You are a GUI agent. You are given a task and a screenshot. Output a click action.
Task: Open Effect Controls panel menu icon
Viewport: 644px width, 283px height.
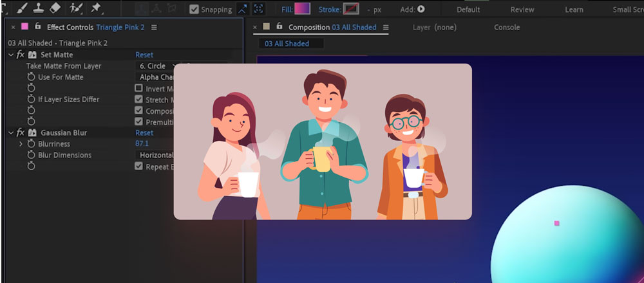pos(154,28)
